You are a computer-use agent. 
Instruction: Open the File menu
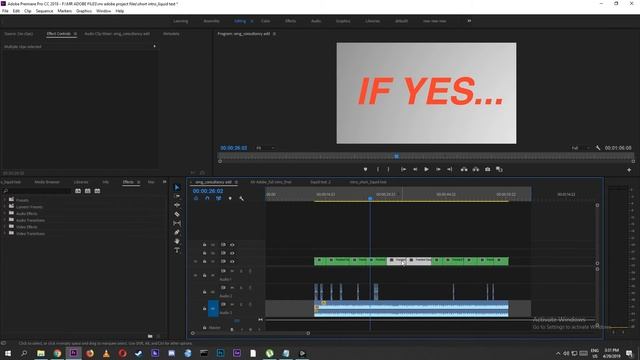click(x=5, y=11)
